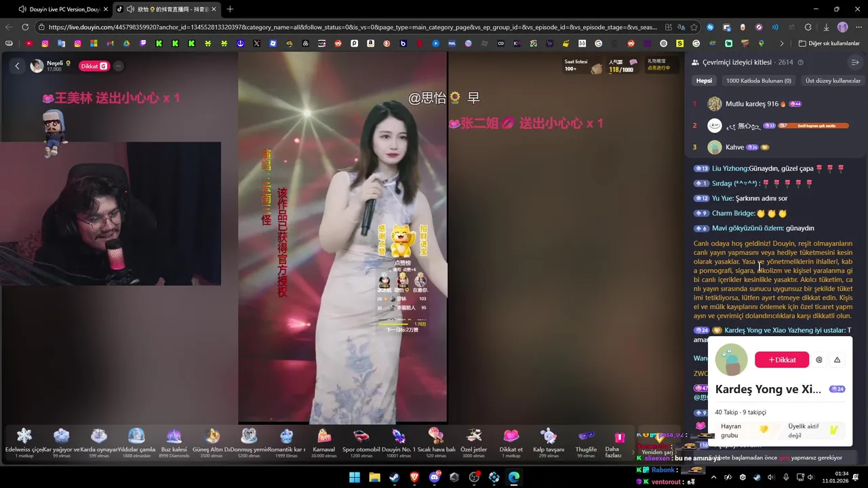Open the browser settings three-dot menu
Screen dimensions: 868x488
[859, 27]
